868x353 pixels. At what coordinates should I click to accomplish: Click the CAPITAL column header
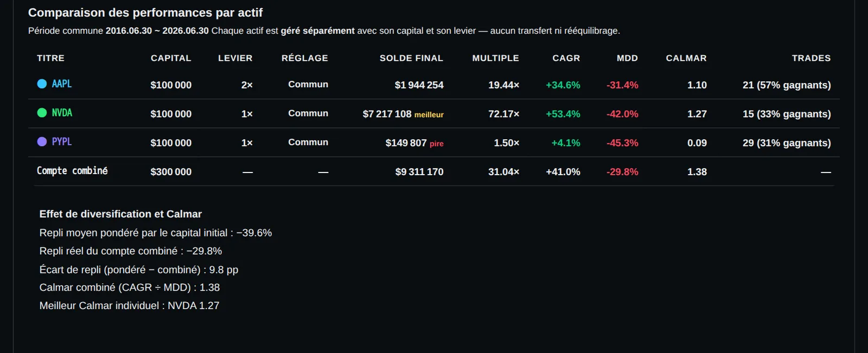point(171,58)
